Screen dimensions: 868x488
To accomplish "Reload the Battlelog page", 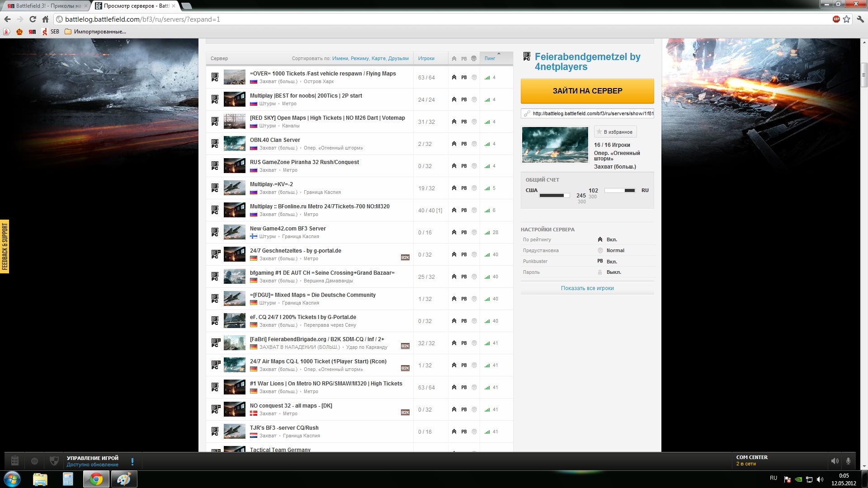I will tap(33, 19).
